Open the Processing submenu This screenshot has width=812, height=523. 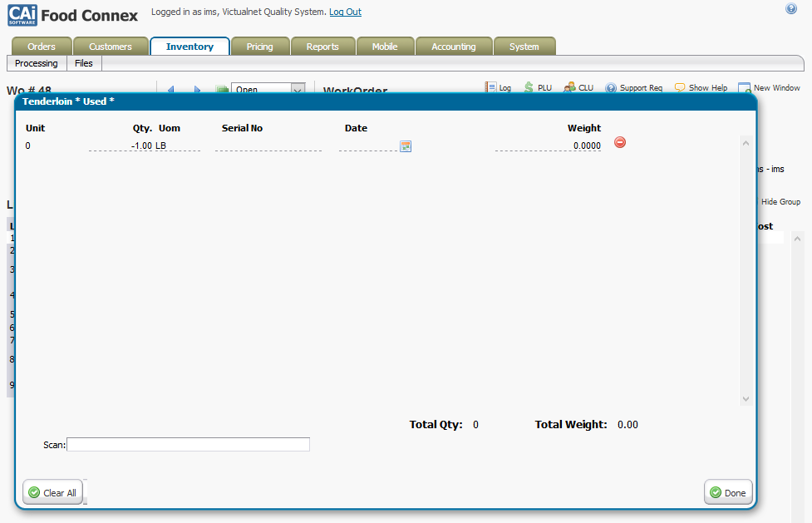(37, 63)
